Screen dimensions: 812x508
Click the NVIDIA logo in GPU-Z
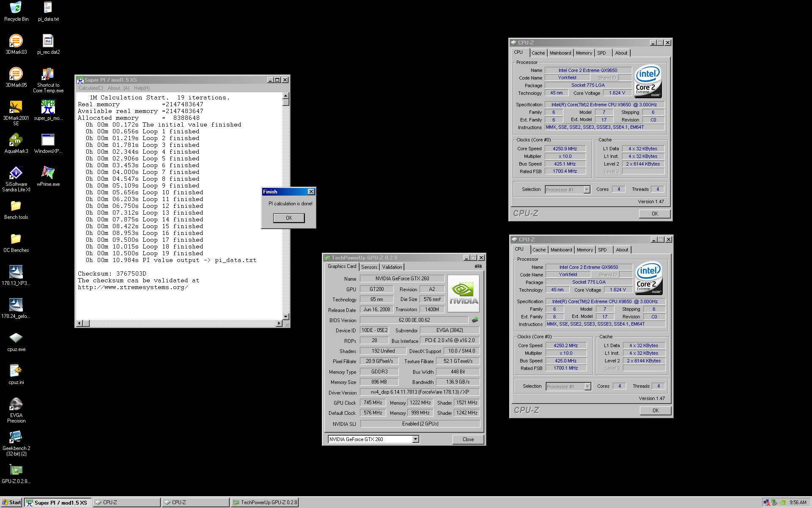464,294
